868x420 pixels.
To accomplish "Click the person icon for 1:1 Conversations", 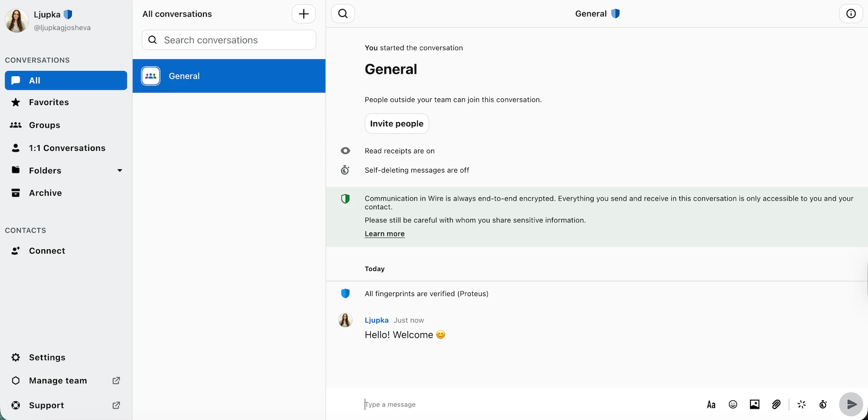I will click(16, 148).
